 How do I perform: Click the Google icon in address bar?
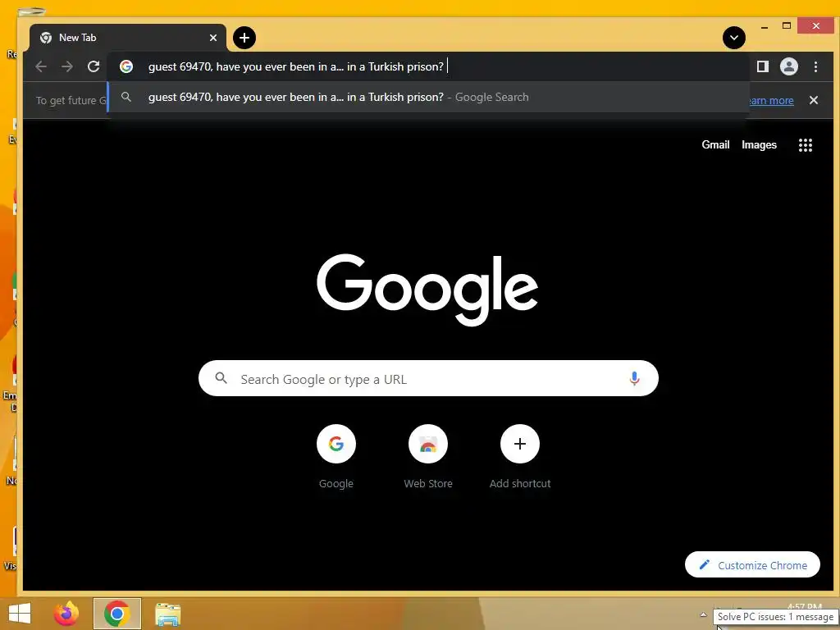(x=126, y=66)
